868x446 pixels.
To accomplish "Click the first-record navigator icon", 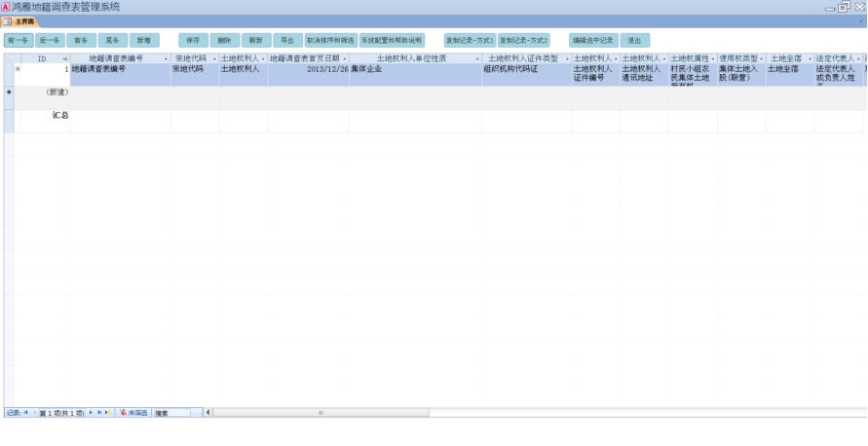I will pyautogui.click(x=26, y=413).
